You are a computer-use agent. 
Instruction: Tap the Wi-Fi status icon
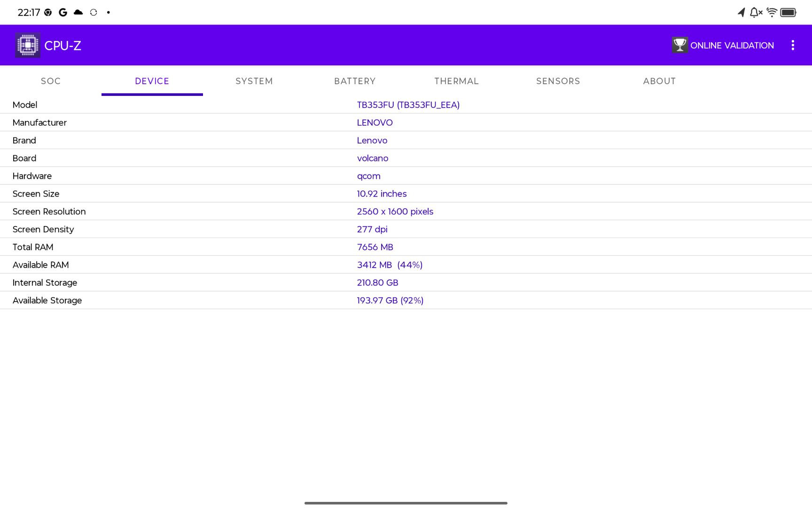(x=772, y=12)
